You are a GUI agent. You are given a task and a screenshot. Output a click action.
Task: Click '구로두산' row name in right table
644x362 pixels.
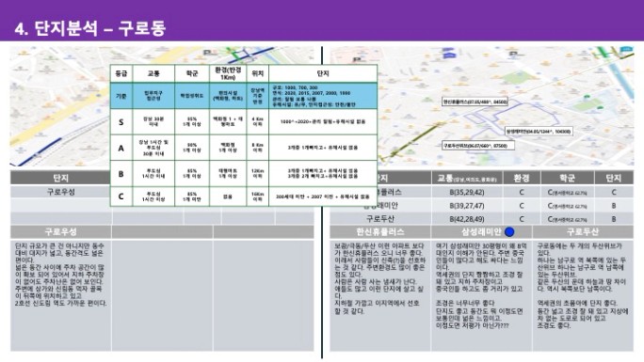pyautogui.click(x=380, y=219)
